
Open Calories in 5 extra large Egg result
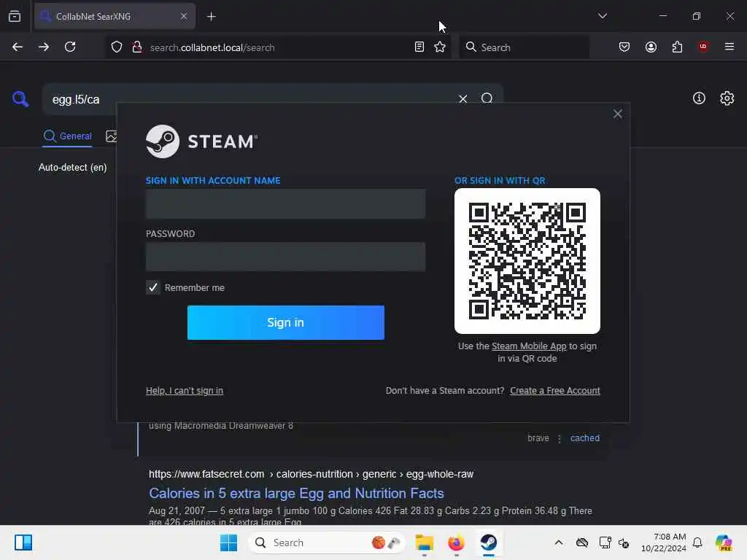click(296, 494)
